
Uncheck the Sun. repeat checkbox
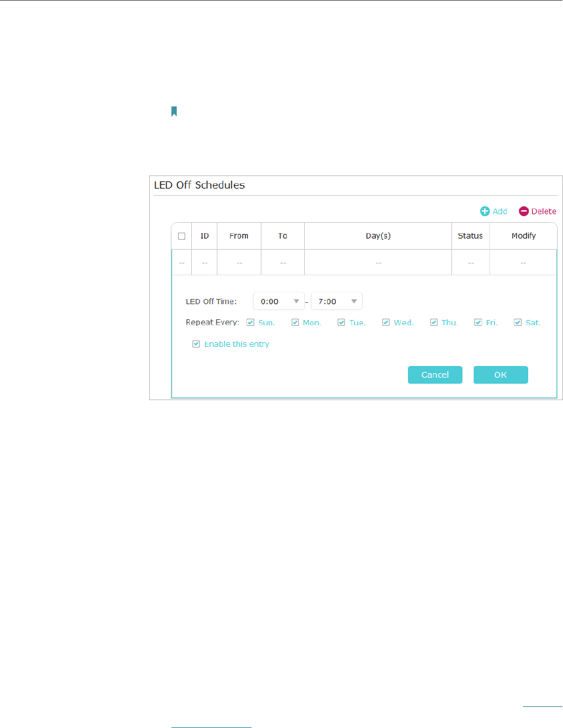pyautogui.click(x=250, y=322)
